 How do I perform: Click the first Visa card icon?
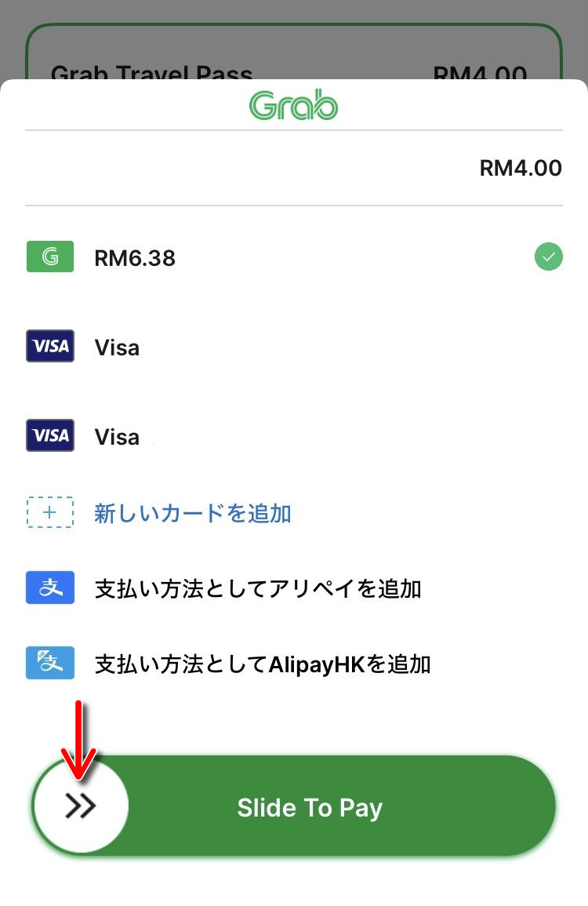pyautogui.click(x=50, y=346)
